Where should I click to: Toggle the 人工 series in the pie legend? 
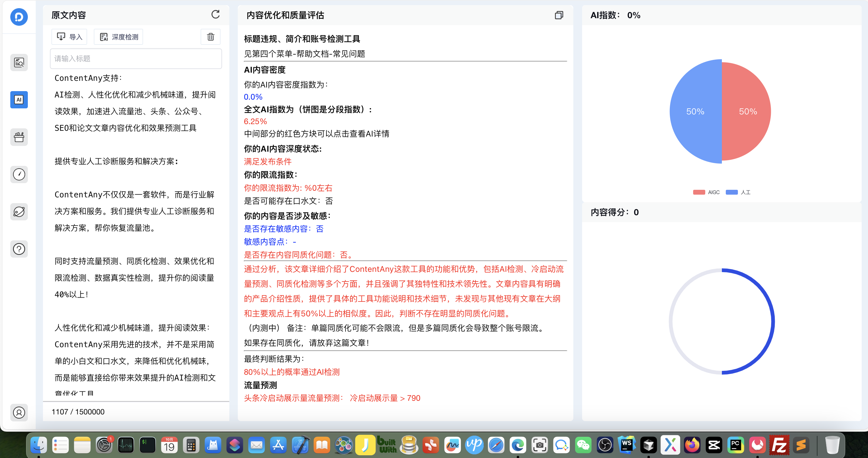(x=738, y=192)
